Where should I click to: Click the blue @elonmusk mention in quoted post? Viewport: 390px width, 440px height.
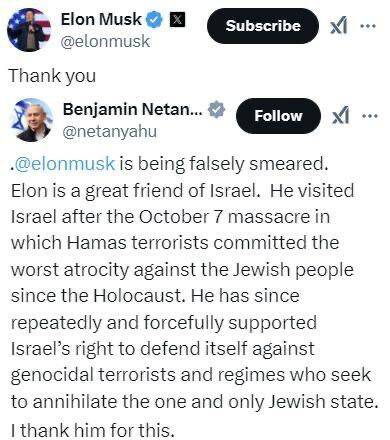(65, 164)
